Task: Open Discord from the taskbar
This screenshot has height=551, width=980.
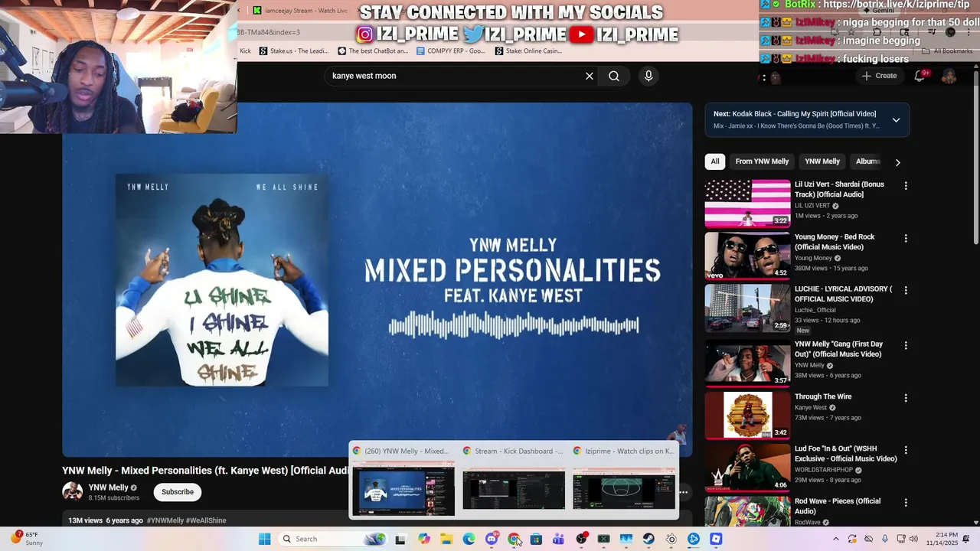Action: coord(492,539)
